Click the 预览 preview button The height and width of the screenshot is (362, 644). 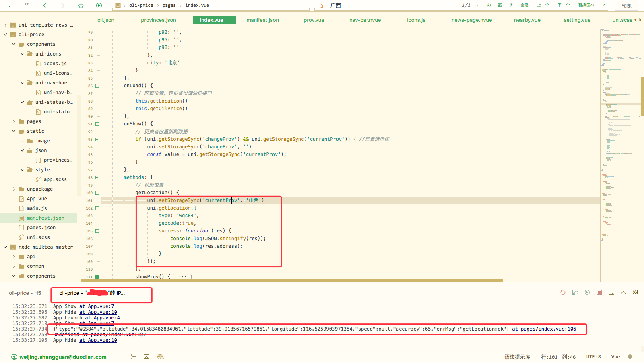click(x=627, y=6)
